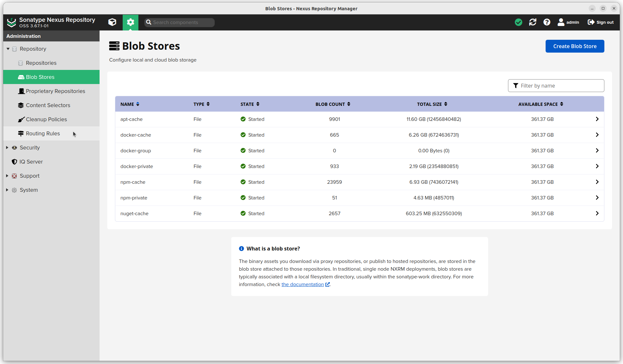Click the filter funnel icon
This screenshot has width=623, height=364.
point(516,86)
